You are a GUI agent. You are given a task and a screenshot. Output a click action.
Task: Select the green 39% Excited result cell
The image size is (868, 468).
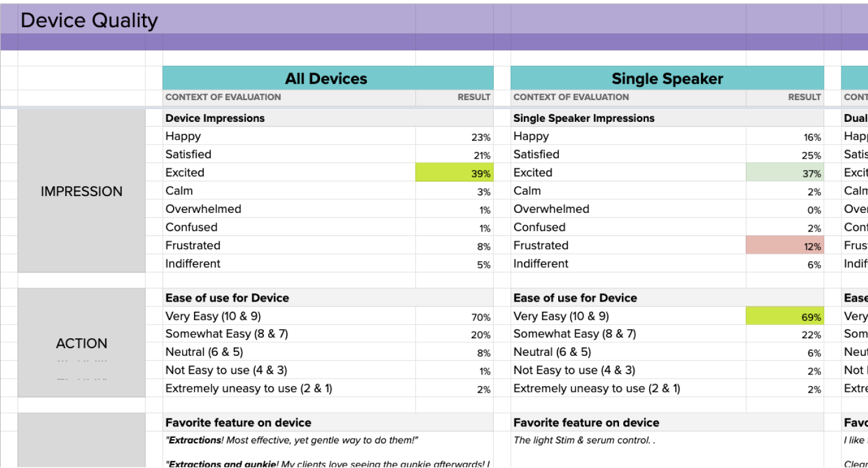[x=454, y=173]
